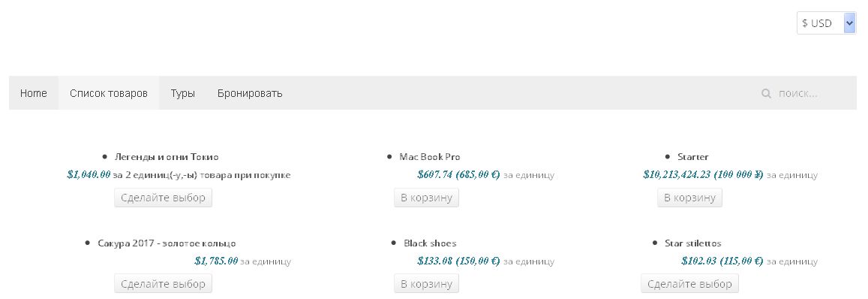Click Сделайте выбор under Сакура 2017
Screen dimensions: 868x299
click(x=164, y=284)
